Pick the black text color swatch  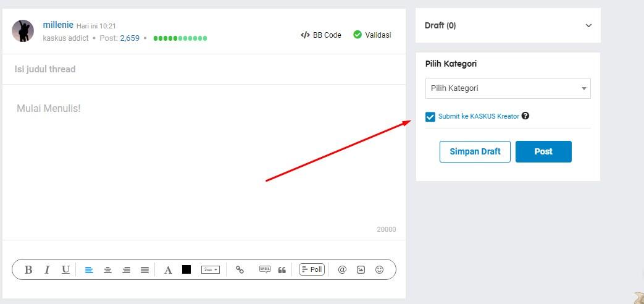[x=186, y=269]
